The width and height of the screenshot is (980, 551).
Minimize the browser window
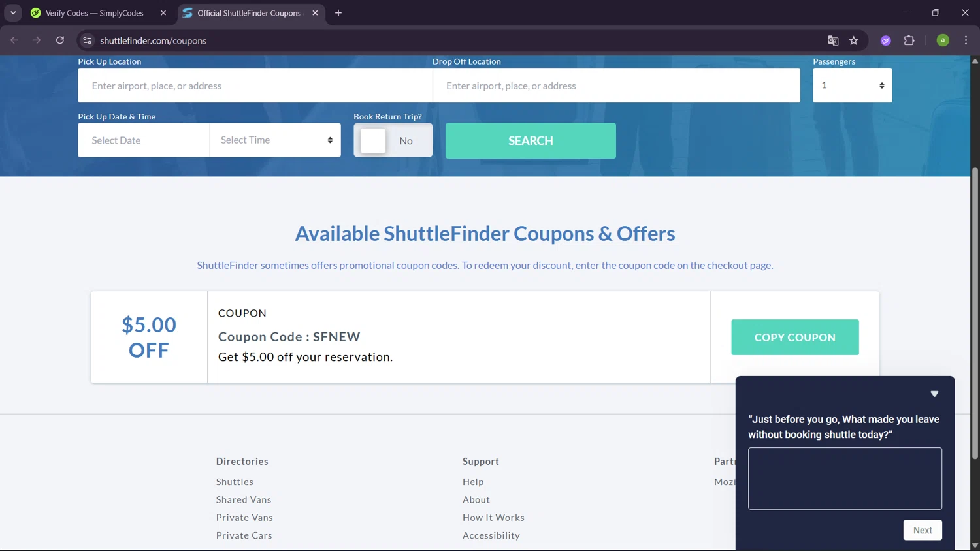tap(907, 12)
